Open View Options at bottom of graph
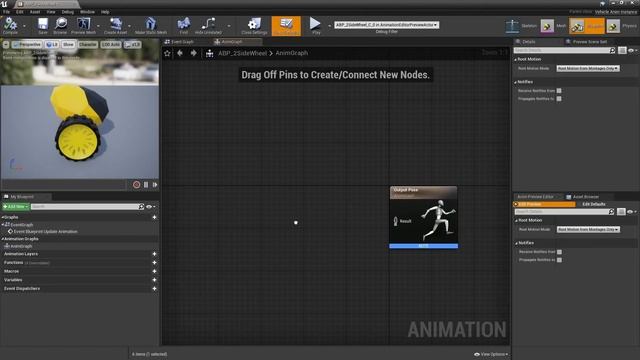The height and width of the screenshot is (360, 640). [491, 354]
